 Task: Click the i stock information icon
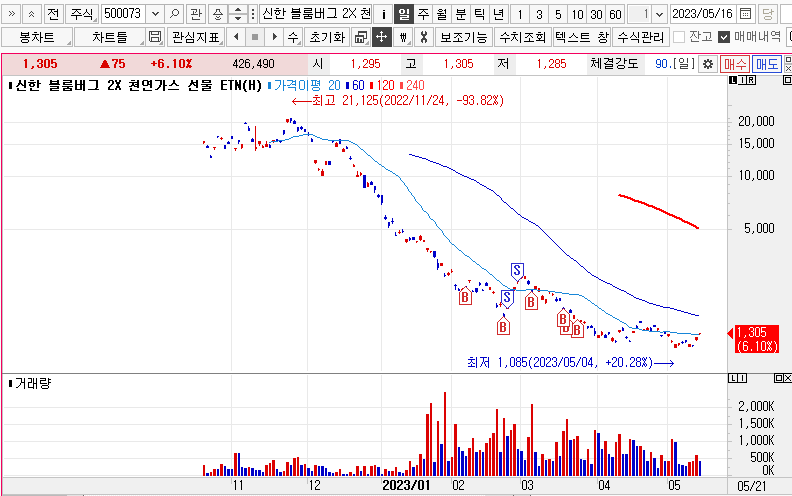coord(383,14)
